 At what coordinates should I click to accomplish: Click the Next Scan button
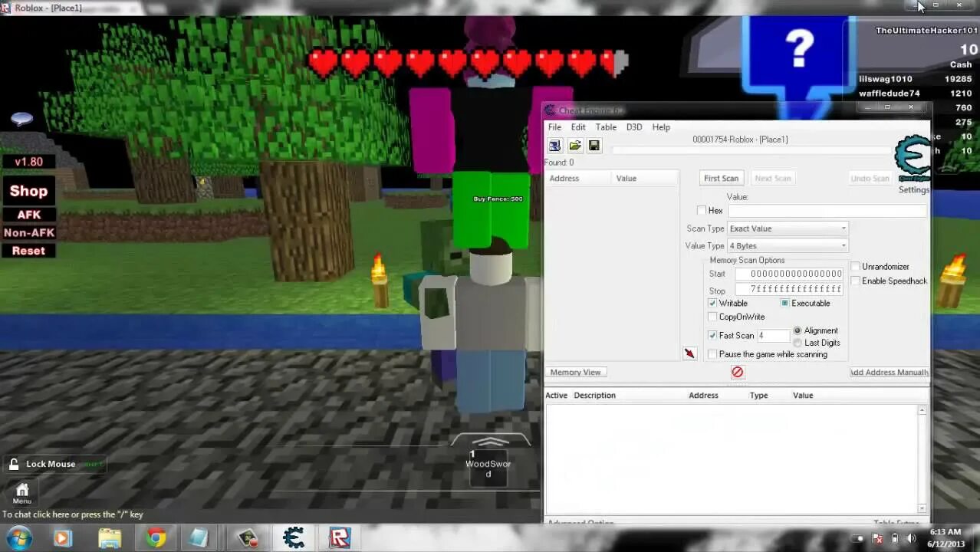pyautogui.click(x=773, y=178)
